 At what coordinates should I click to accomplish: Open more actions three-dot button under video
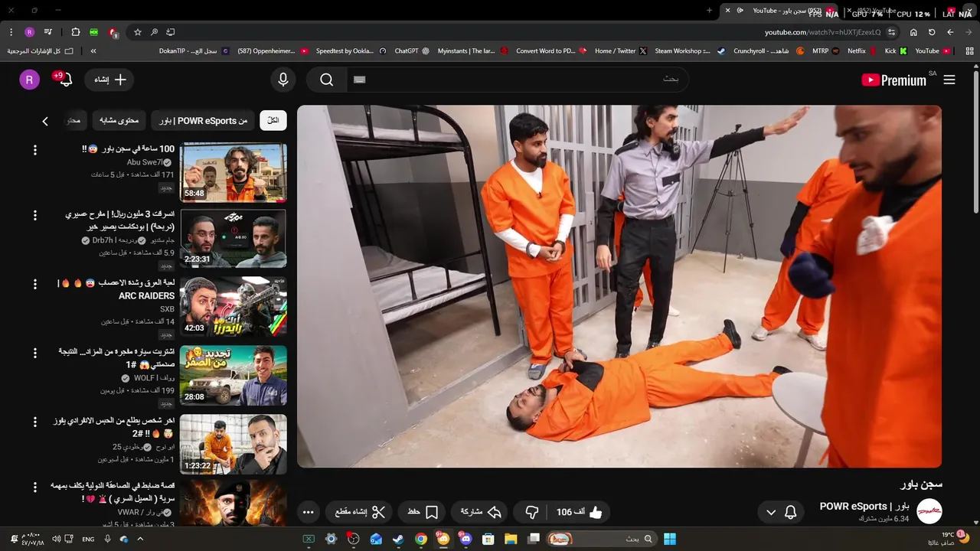coord(308,512)
